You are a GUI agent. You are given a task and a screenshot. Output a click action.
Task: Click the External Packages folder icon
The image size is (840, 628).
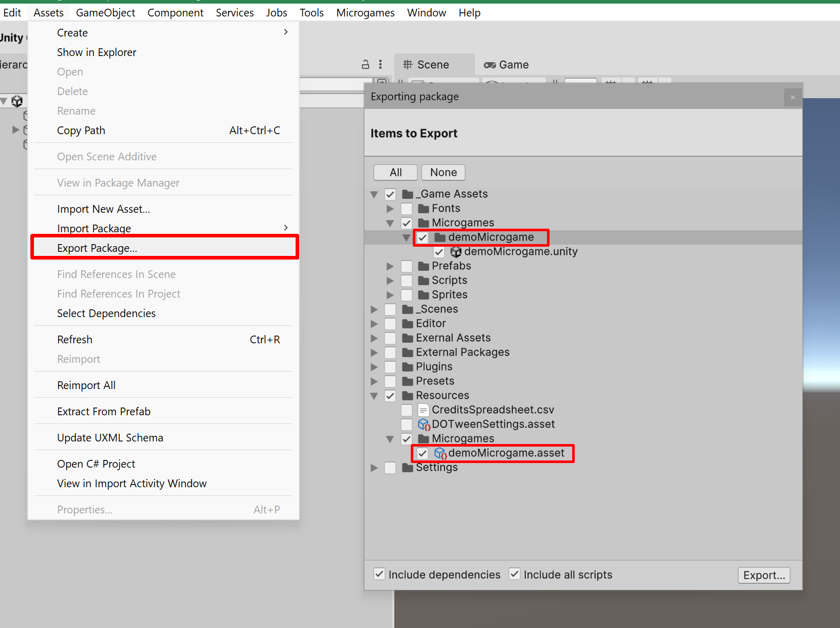tap(408, 353)
